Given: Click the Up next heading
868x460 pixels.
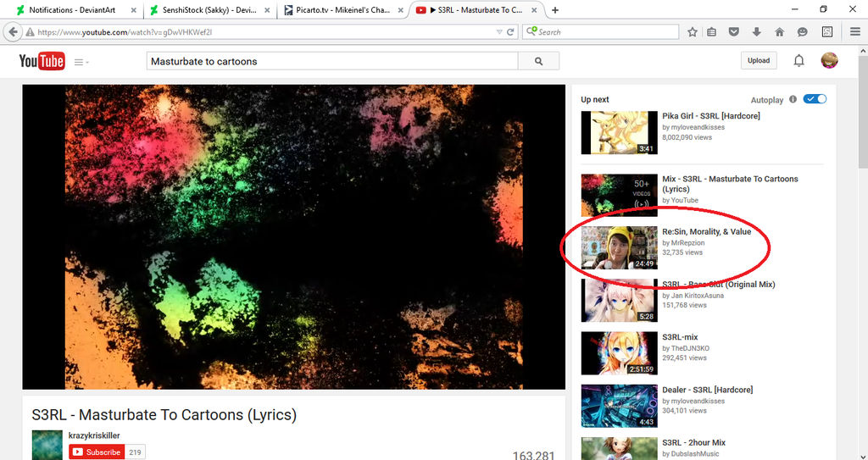Looking at the screenshot, I should click(x=594, y=100).
